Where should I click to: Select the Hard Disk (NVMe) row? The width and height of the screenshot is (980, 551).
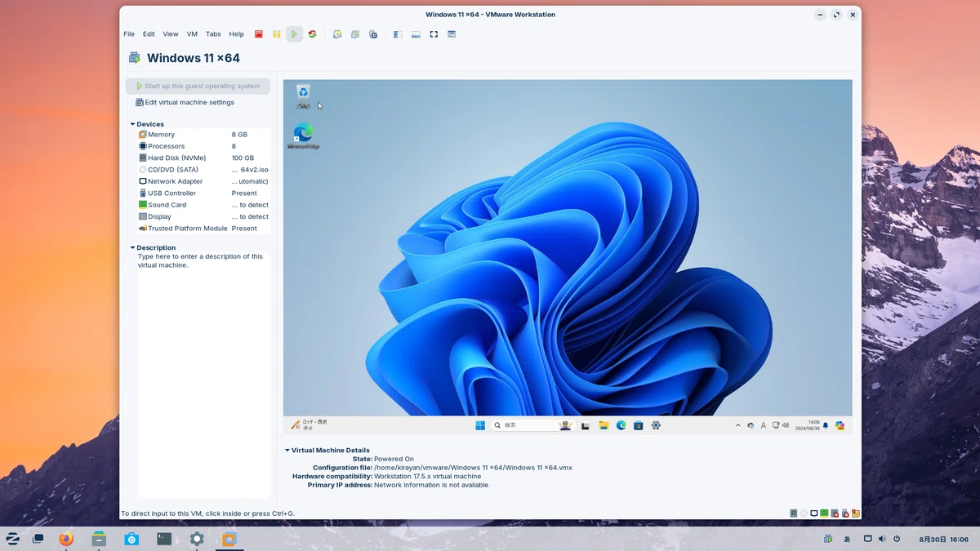pos(203,158)
